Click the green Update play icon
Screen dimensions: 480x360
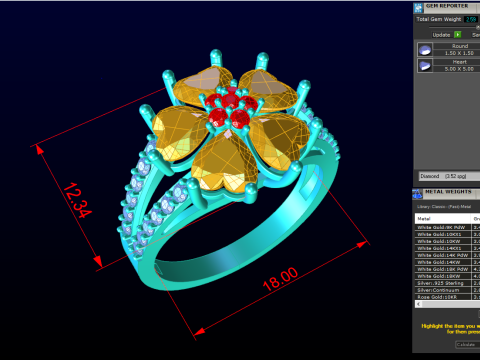click(458, 35)
